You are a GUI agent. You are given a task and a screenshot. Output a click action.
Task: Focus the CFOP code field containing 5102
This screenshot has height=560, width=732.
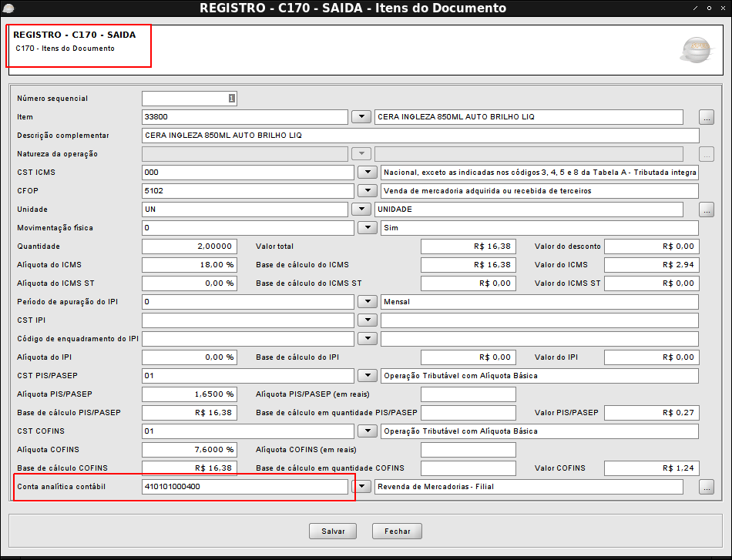(x=248, y=191)
